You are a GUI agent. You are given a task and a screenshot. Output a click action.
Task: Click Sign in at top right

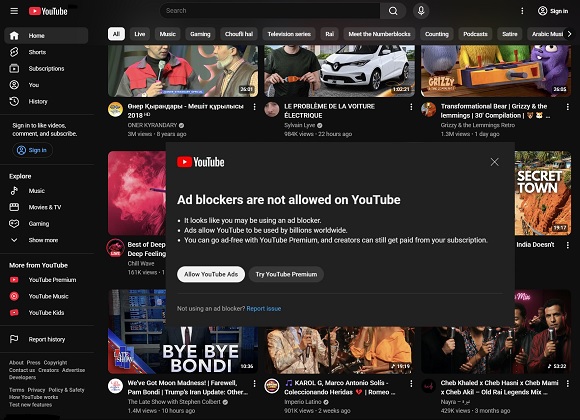[x=553, y=11]
